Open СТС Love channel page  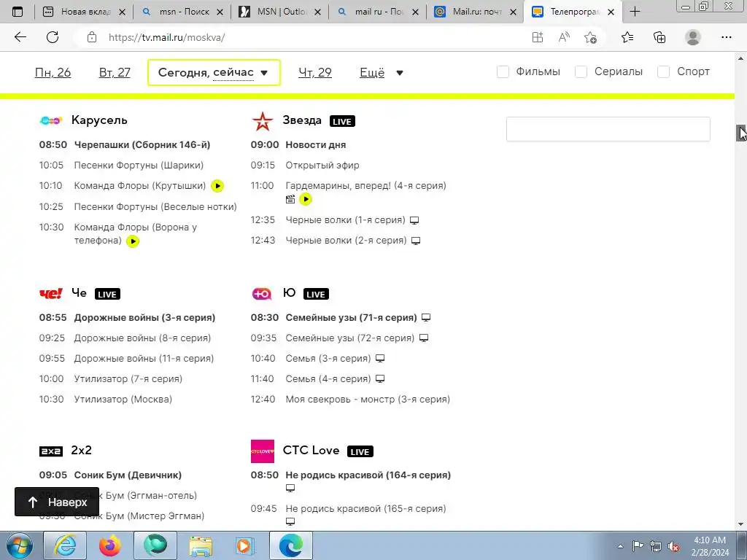tap(311, 451)
